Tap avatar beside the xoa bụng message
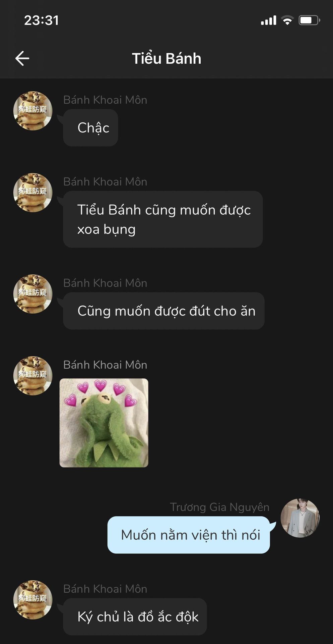Image resolution: width=333 pixels, height=644 pixels. point(33,193)
